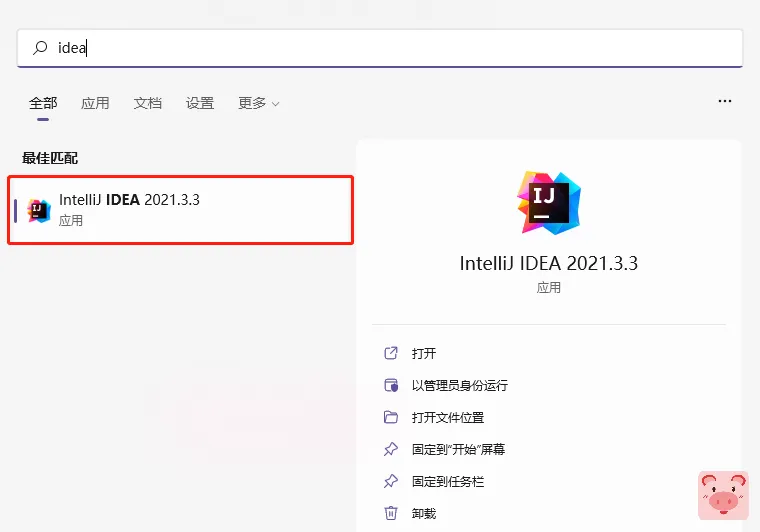The image size is (760, 532).
Task: Choose 固定到"开始"屏幕
Action: tap(458, 449)
